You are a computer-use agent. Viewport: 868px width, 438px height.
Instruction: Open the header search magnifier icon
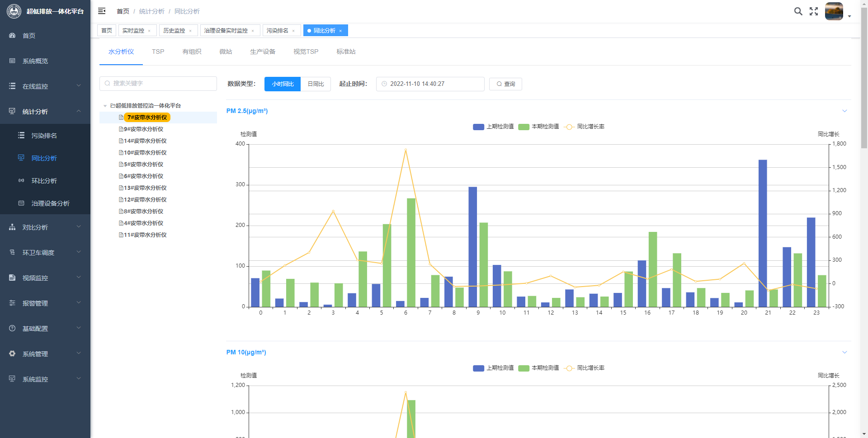tap(798, 11)
